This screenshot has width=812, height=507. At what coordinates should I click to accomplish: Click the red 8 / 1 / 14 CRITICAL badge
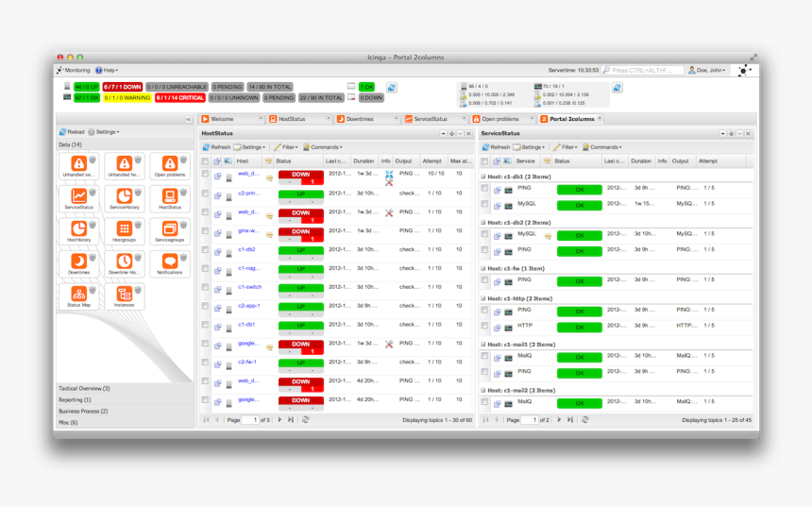pos(180,98)
